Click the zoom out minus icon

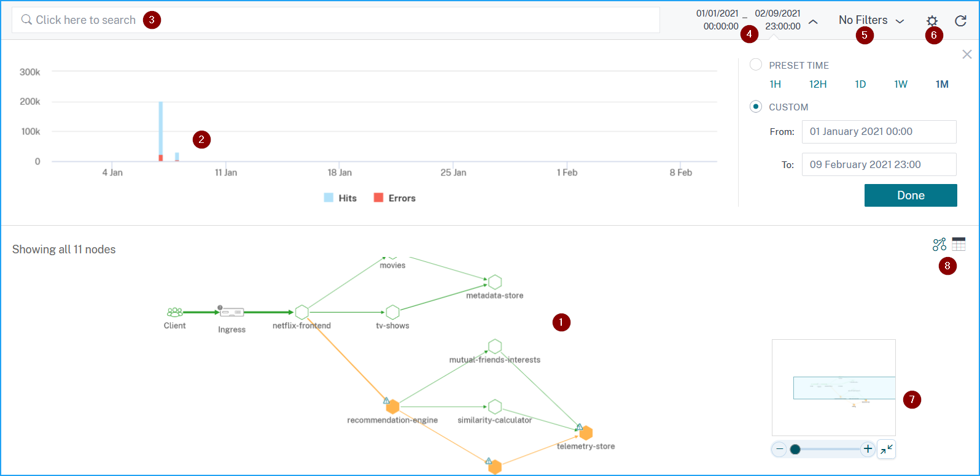point(779,449)
